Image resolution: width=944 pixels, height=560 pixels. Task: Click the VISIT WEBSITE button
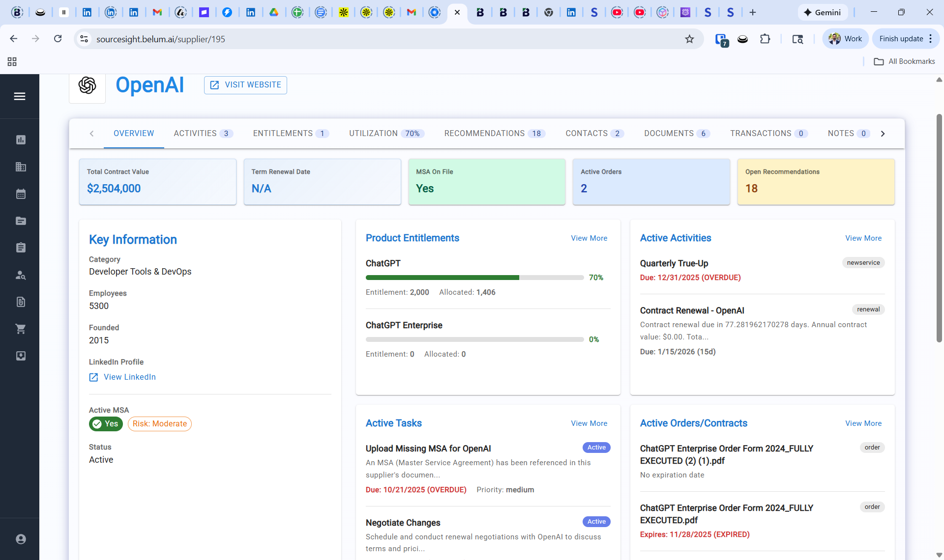point(245,84)
